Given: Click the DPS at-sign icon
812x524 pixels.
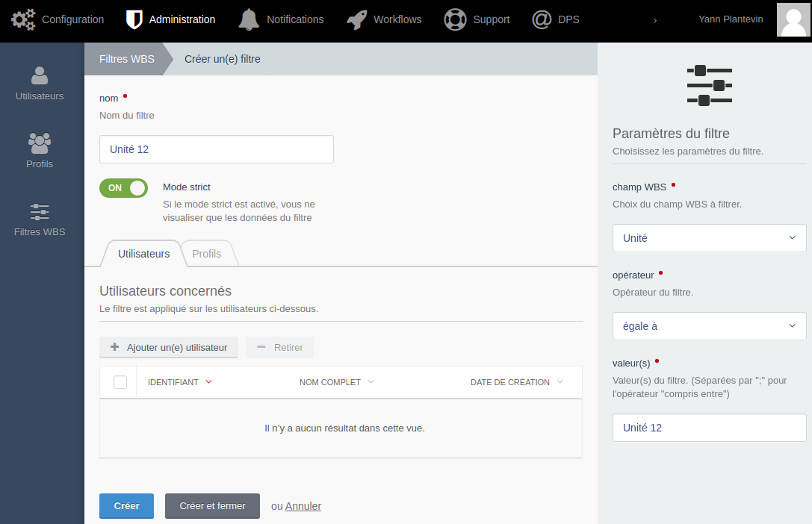Looking at the screenshot, I should click(542, 19).
